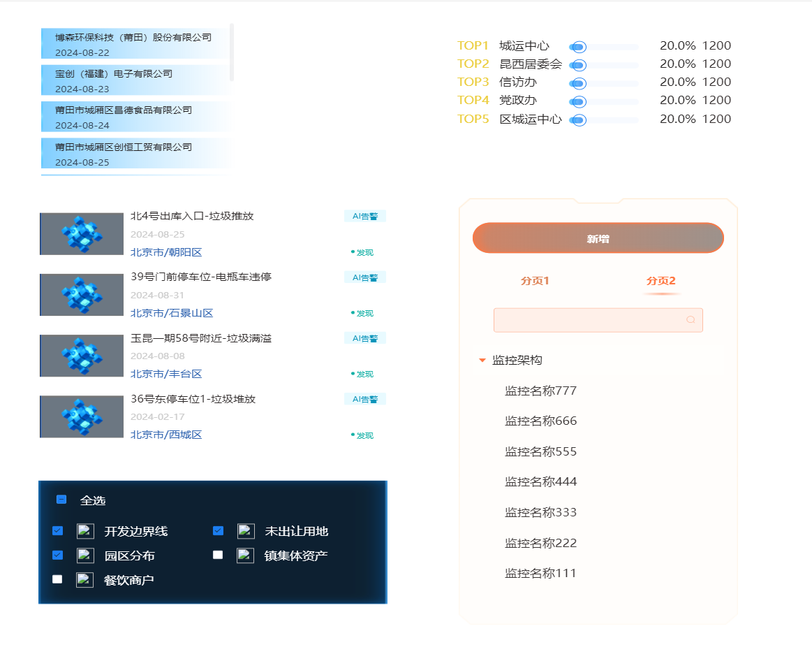Open thumbnail for 北4号出库入口-垃圾推放 alert
This screenshot has height=654, width=812.
point(82,234)
